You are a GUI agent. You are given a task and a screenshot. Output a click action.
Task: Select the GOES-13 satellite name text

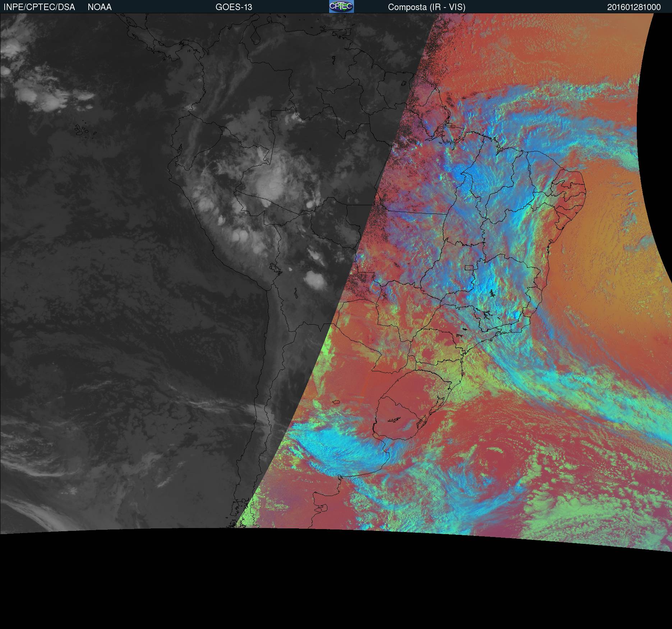click(x=234, y=7)
